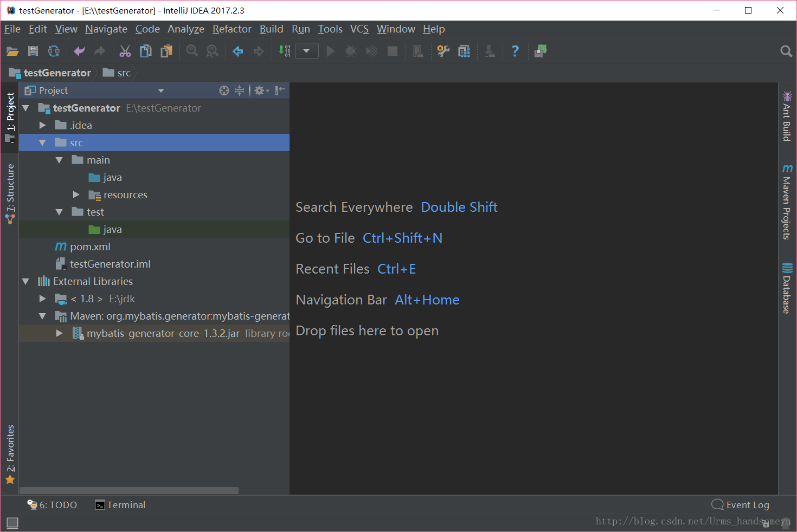Open the Event Log
797x532 pixels.
tap(741, 505)
